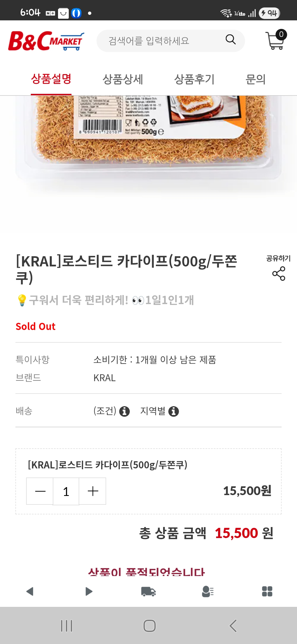
Task: Open the shopping cart
Action: (276, 41)
